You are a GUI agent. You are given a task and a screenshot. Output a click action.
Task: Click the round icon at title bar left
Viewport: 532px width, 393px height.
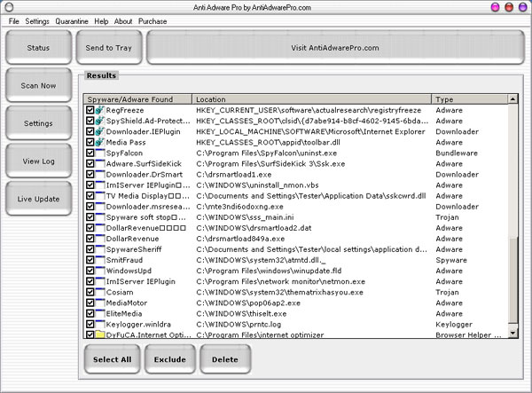click(9, 7)
